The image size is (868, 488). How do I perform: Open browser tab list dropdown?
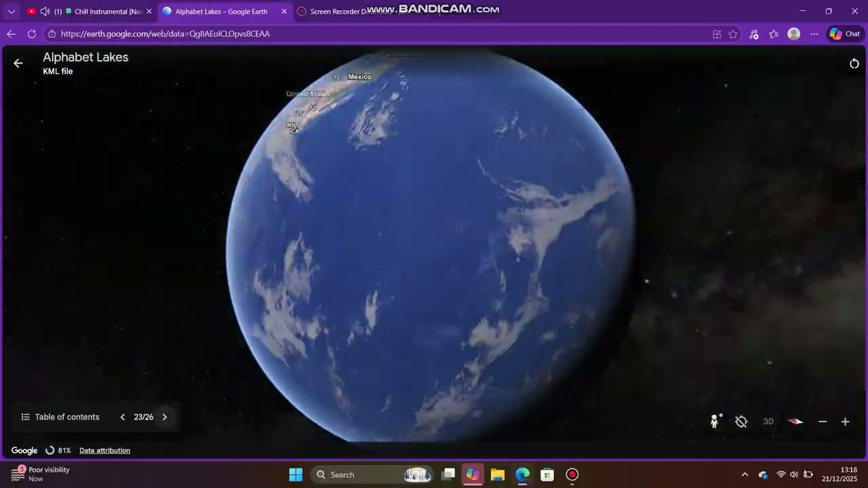pos(11,12)
